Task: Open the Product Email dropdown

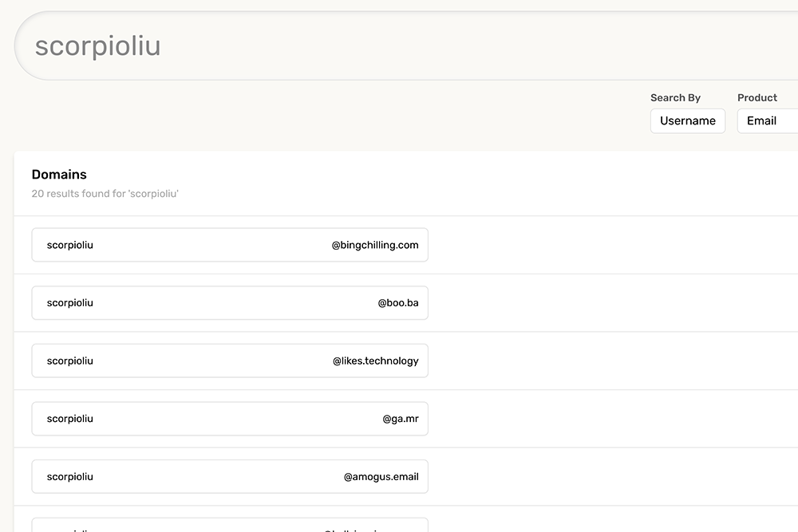Action: click(766, 121)
